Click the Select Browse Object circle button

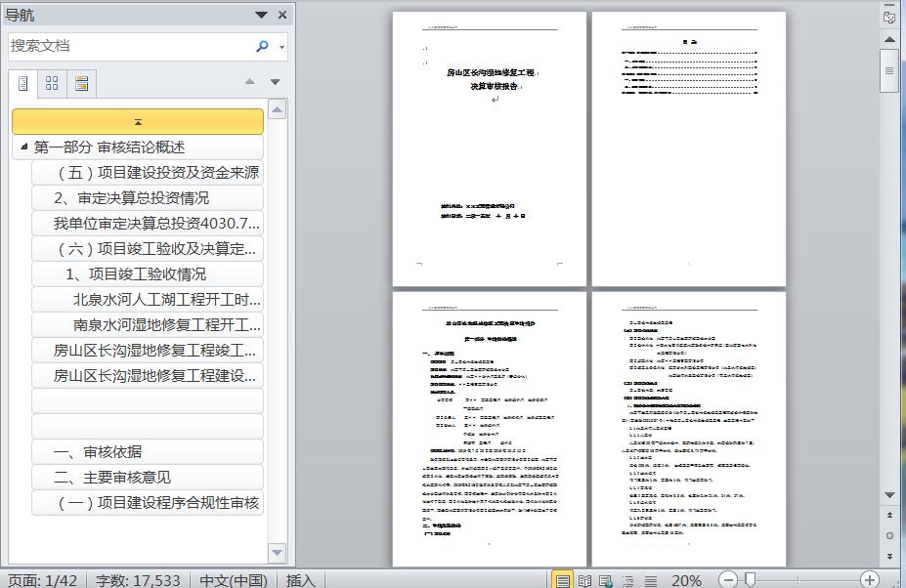(889, 535)
